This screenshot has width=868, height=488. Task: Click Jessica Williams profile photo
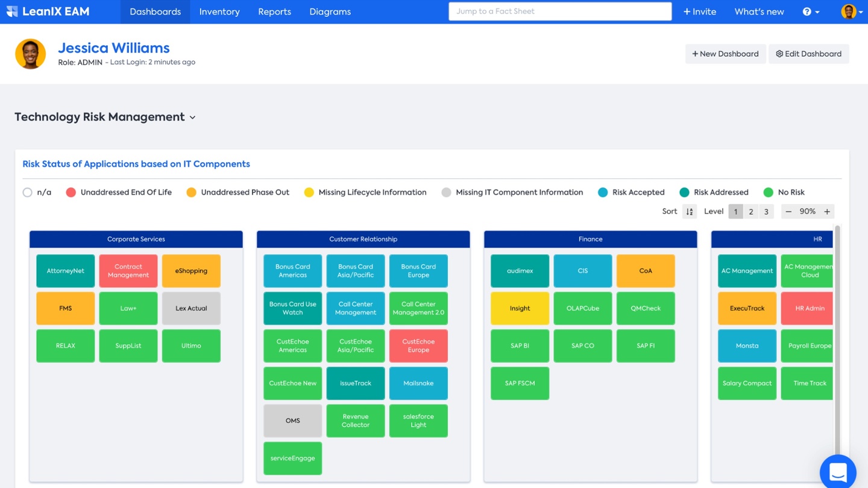(x=30, y=54)
